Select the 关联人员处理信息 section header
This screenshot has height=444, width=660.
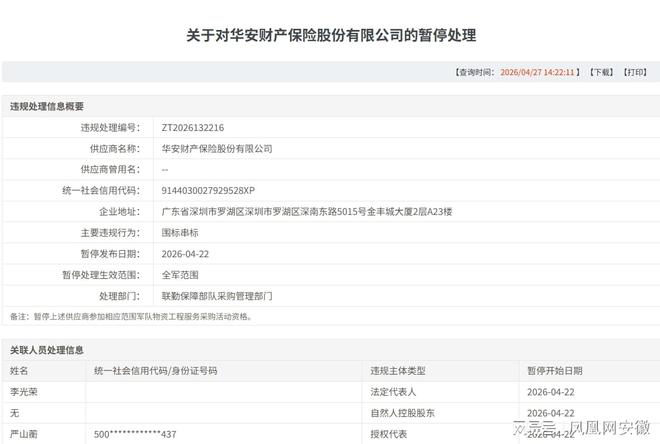coord(47,350)
